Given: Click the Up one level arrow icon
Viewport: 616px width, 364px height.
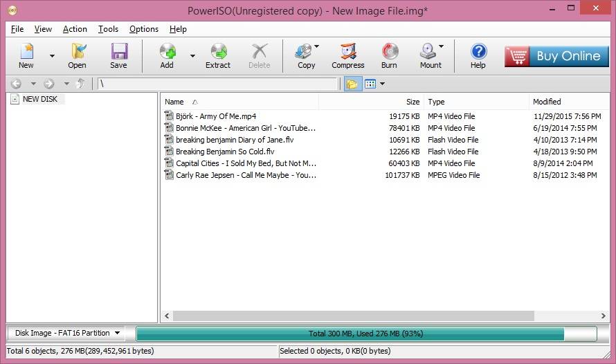Looking at the screenshot, I should click(x=80, y=83).
